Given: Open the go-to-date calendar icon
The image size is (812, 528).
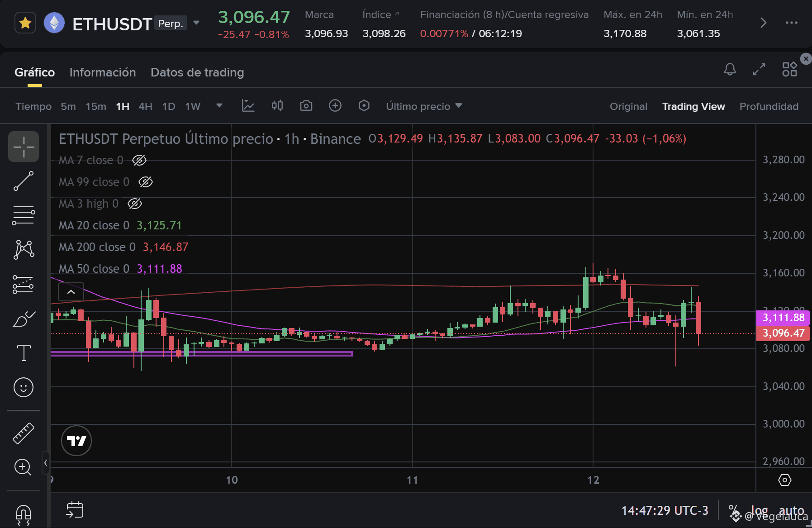Looking at the screenshot, I should point(75,510).
